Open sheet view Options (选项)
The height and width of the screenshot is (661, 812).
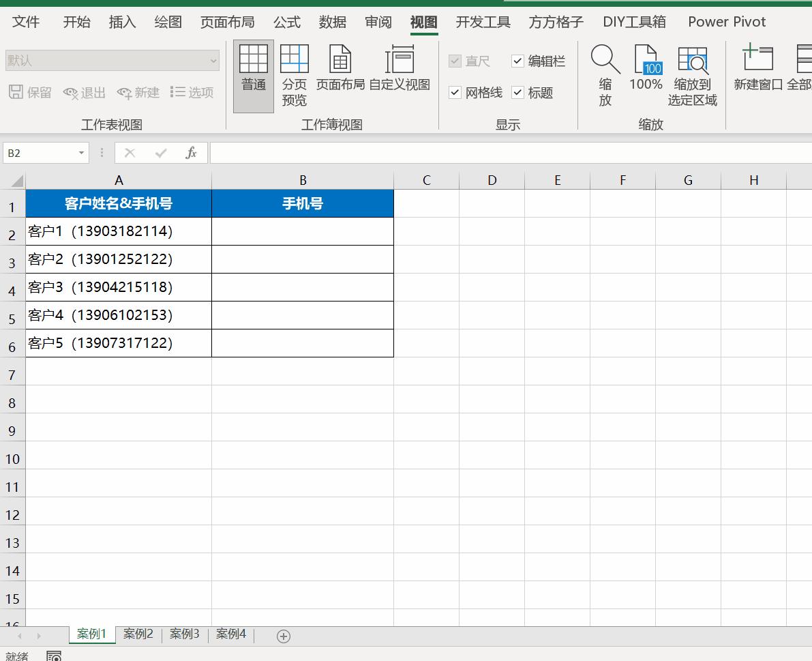click(192, 92)
